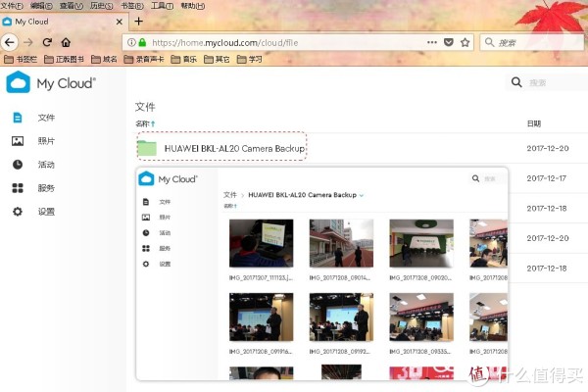Open the 查看(V) menu
Viewport: 588px width, 392px height.
pos(72,6)
